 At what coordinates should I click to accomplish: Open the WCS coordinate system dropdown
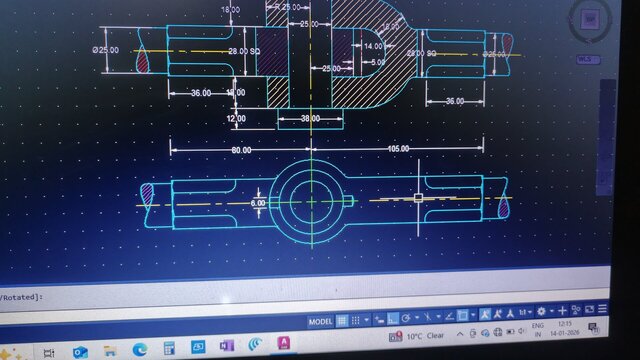coord(588,60)
